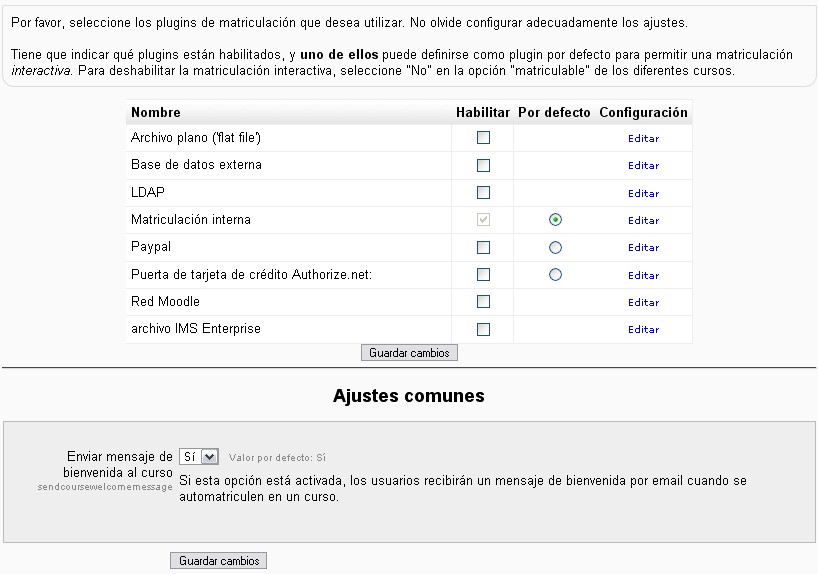Edit the LDAP plugin configuration

pos(643,194)
